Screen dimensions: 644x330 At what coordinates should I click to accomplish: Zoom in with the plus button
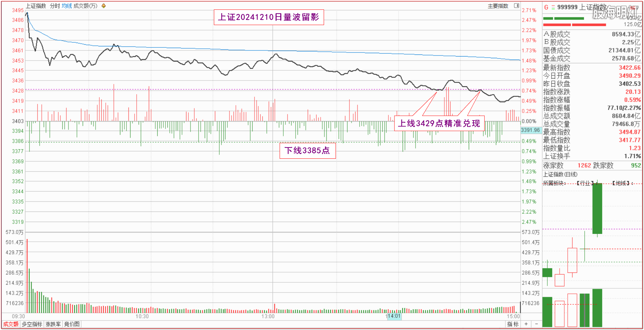526,324
